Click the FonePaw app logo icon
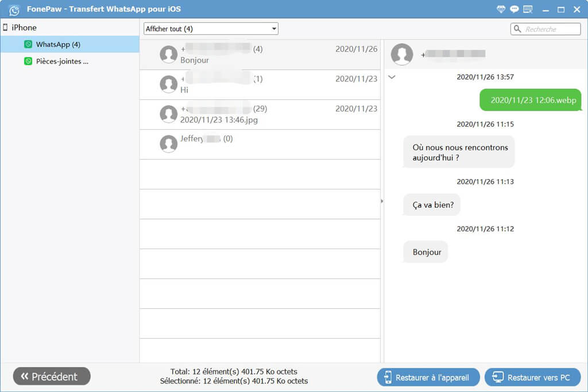Screen dimensions: 588x392 point(14,10)
